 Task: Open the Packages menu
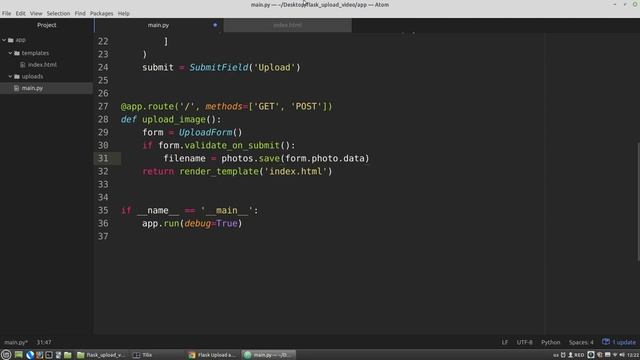[x=102, y=13]
